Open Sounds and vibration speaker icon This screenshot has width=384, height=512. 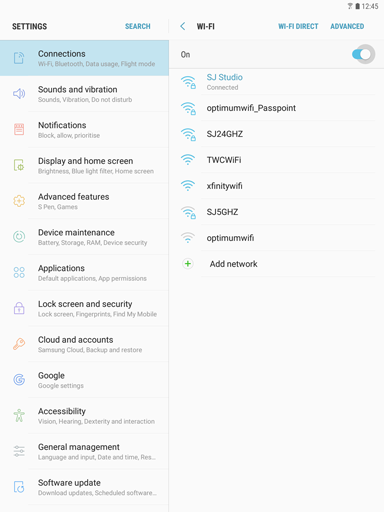(19, 94)
